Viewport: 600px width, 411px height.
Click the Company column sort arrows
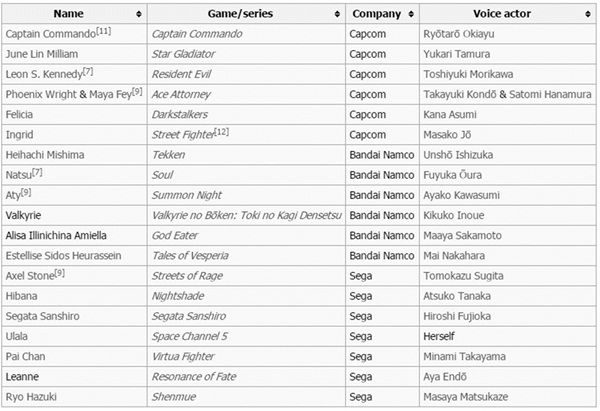click(x=409, y=15)
